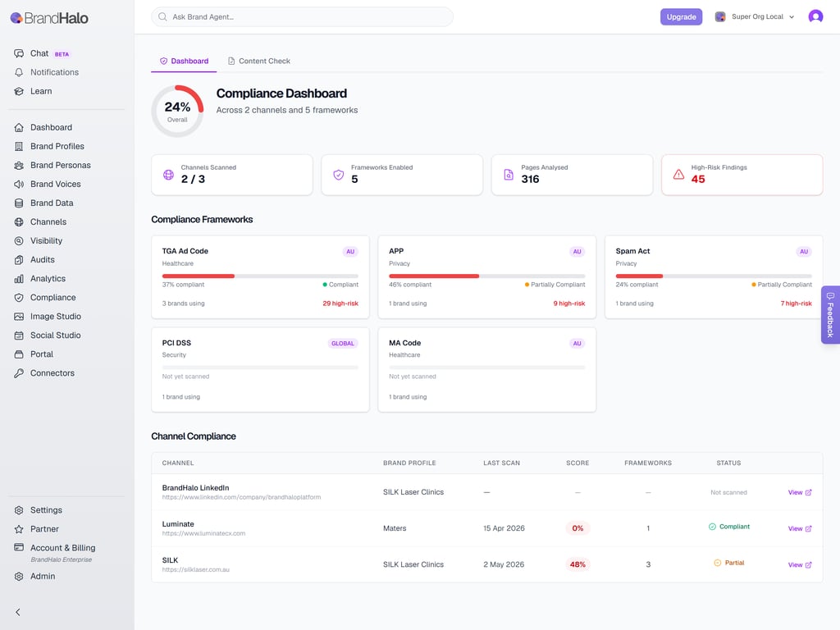Click the GLOBAL badge on PCI DSS
This screenshot has width=840, height=630.
click(342, 344)
